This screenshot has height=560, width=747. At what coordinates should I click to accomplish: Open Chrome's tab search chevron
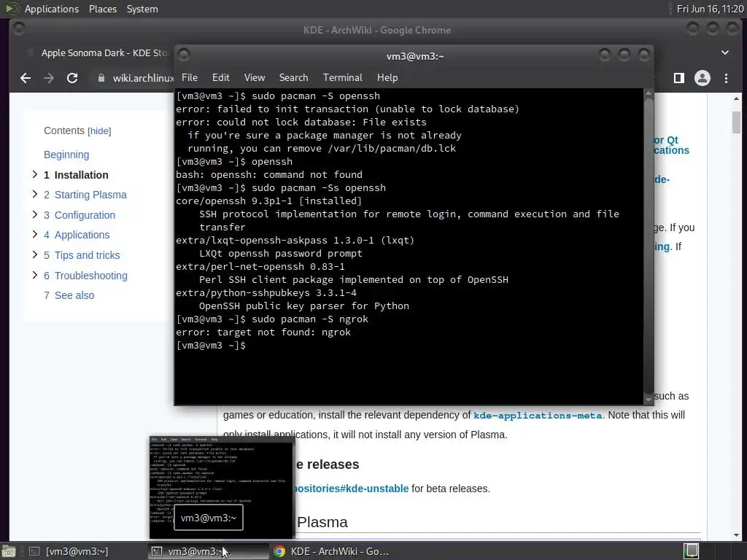point(724,52)
